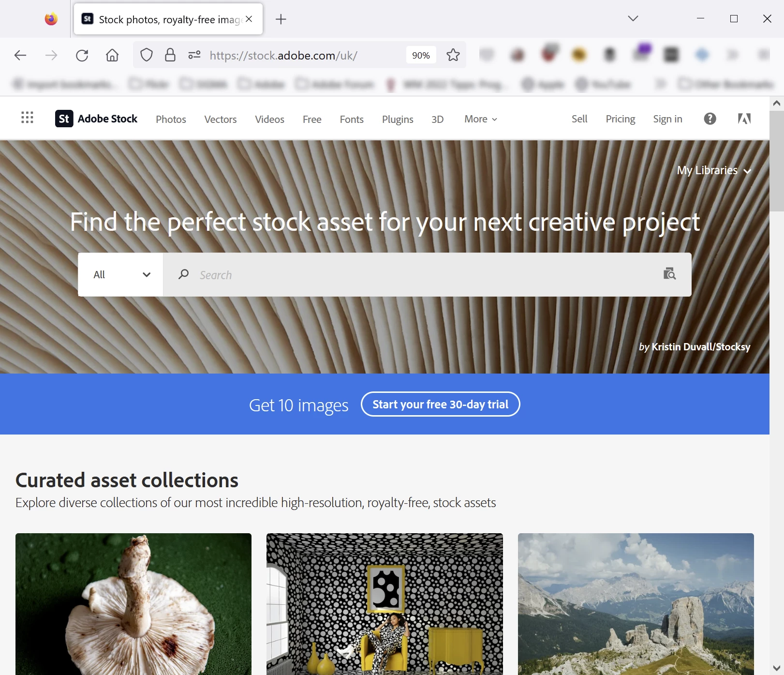Viewport: 784px width, 675px height.
Task: Open the polka dot room collection thumbnail
Action: (385, 604)
